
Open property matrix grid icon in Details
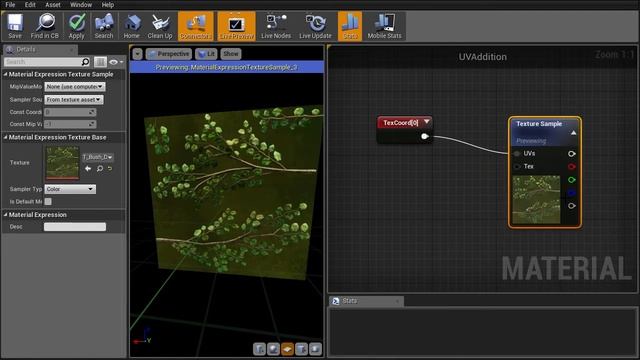tap(100, 62)
